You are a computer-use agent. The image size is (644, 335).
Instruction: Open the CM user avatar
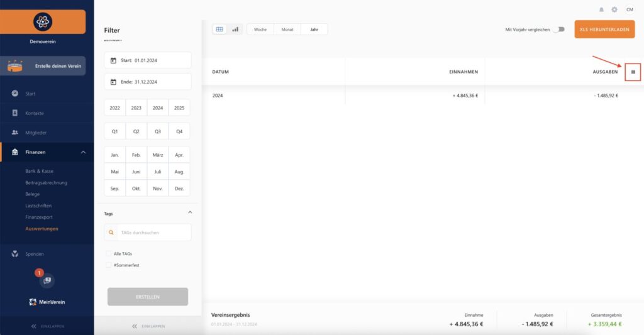pyautogui.click(x=630, y=9)
